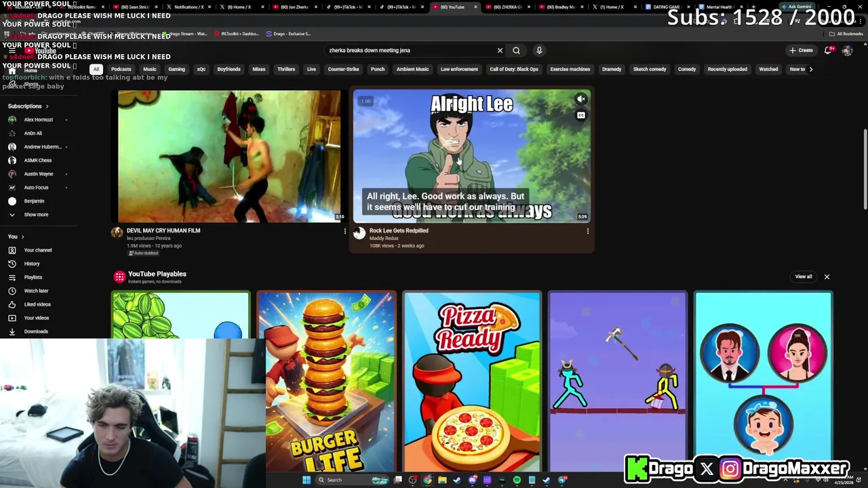Open watch History
868x488 pixels.
[x=37, y=264]
